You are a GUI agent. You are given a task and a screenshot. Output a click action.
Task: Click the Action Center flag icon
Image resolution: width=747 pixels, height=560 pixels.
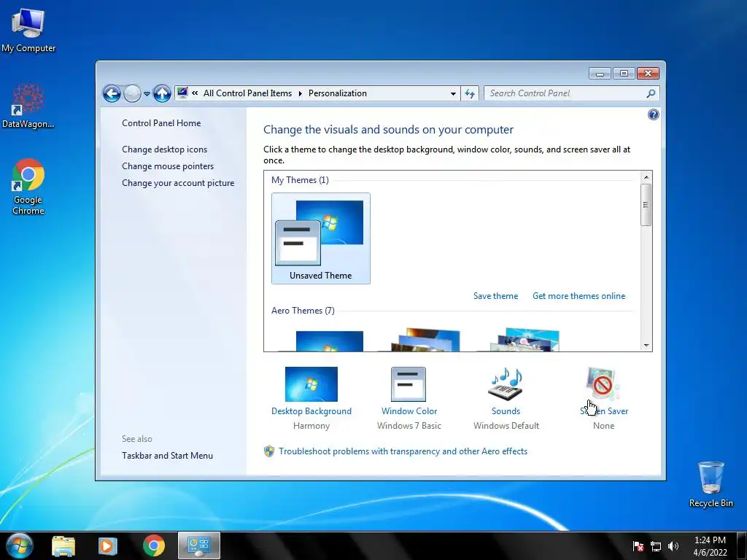638,546
